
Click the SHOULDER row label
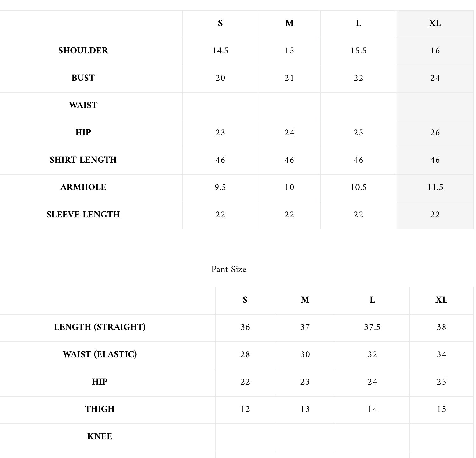[83, 51]
